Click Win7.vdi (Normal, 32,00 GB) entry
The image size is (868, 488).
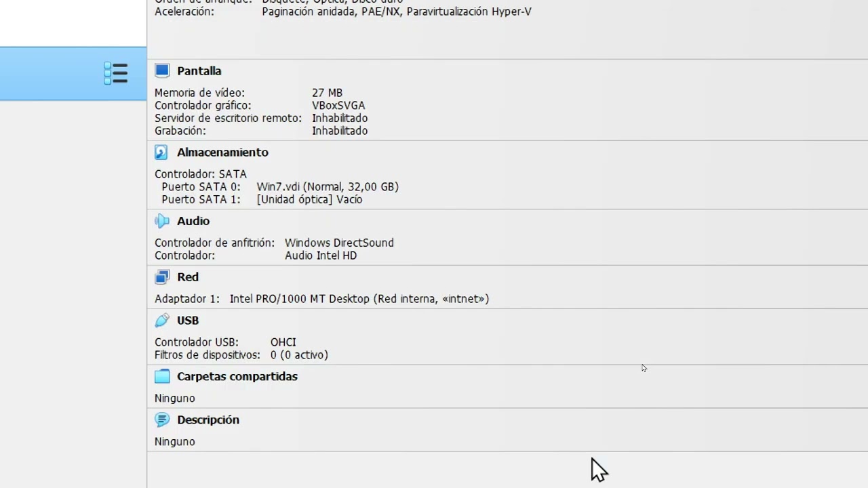pyautogui.click(x=328, y=186)
